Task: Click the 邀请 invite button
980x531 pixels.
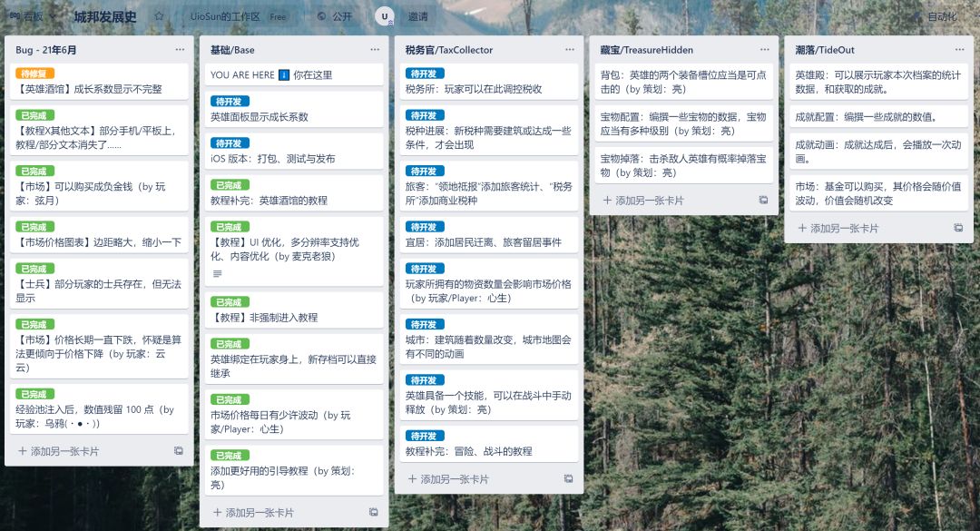Action: 418,16
